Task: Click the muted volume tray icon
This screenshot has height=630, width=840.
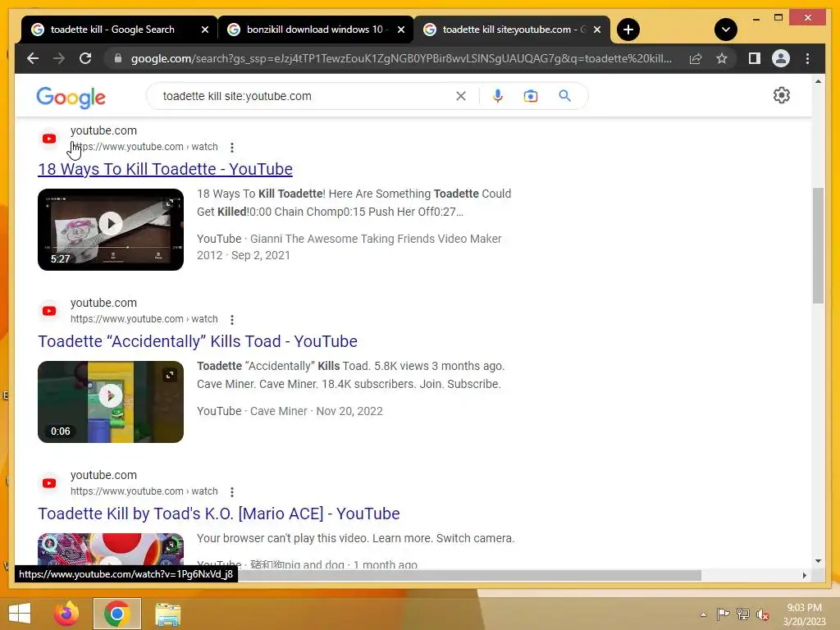Action: [x=762, y=614]
